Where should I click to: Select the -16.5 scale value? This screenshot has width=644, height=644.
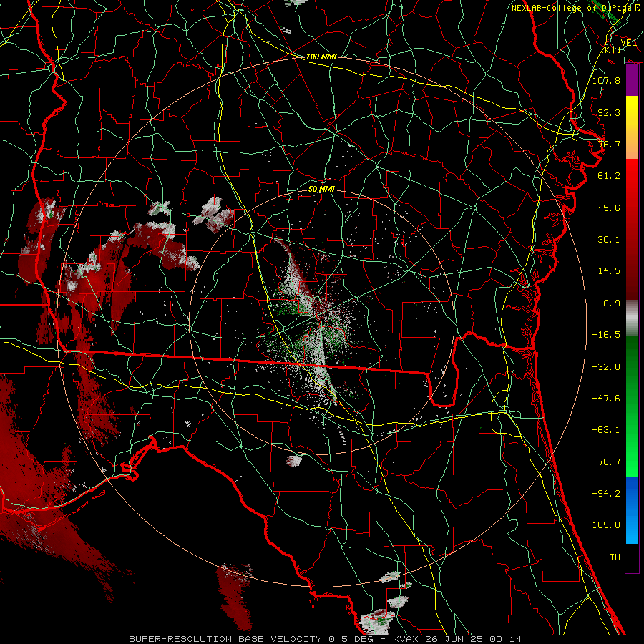[606, 335]
